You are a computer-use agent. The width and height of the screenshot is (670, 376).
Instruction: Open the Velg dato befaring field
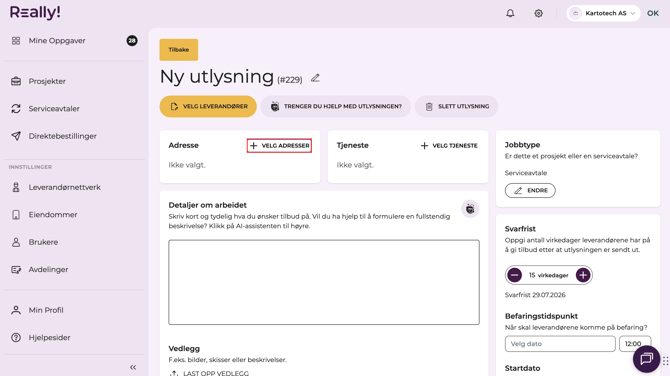(560, 344)
